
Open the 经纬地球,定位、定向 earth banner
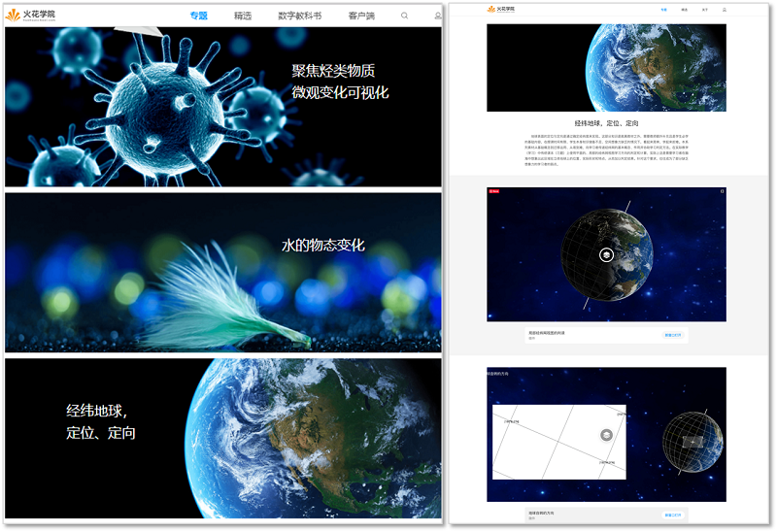223,439
